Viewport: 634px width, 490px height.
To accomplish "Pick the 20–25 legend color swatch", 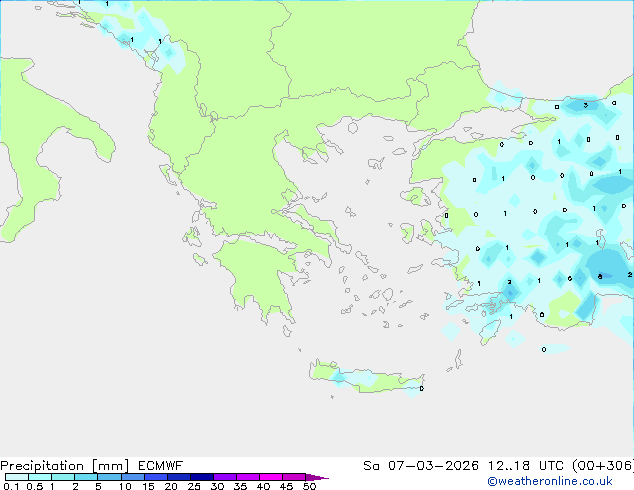I will [179, 477].
